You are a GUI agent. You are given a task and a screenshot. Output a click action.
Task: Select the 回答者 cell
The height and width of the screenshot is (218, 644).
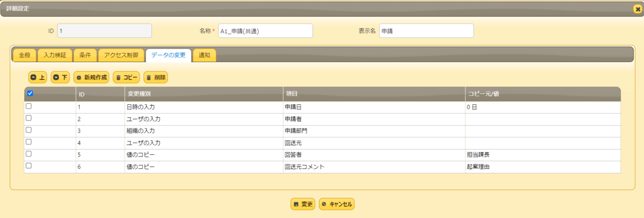[x=374, y=155]
